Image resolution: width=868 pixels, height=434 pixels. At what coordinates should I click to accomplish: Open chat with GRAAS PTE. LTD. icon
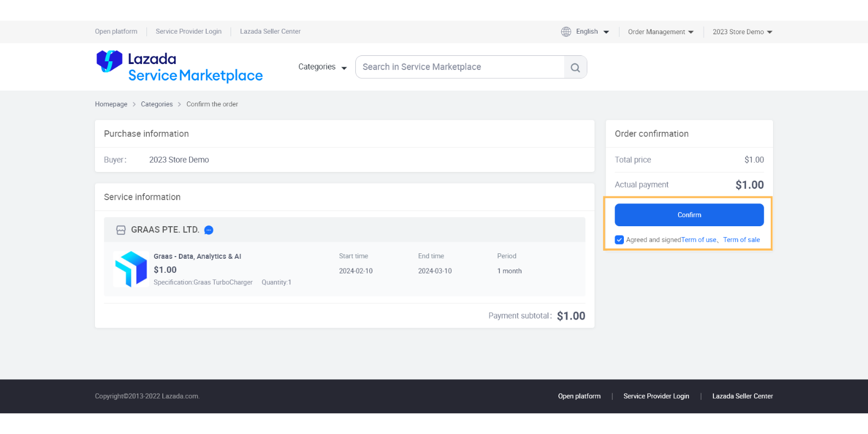pyautogui.click(x=209, y=230)
